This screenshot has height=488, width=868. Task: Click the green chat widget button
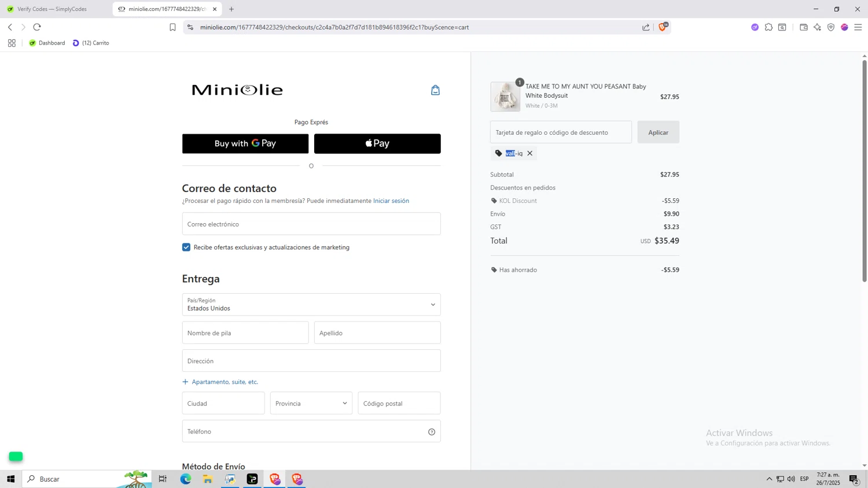coord(16,457)
